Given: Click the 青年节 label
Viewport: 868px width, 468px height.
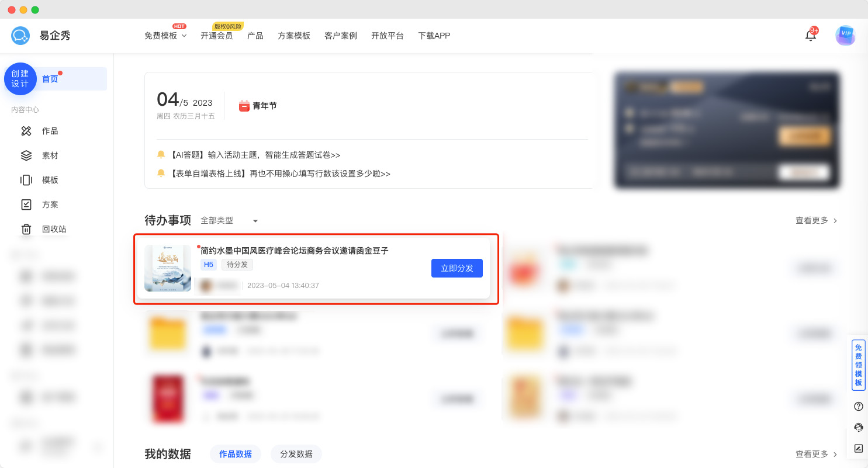Looking at the screenshot, I should (265, 106).
